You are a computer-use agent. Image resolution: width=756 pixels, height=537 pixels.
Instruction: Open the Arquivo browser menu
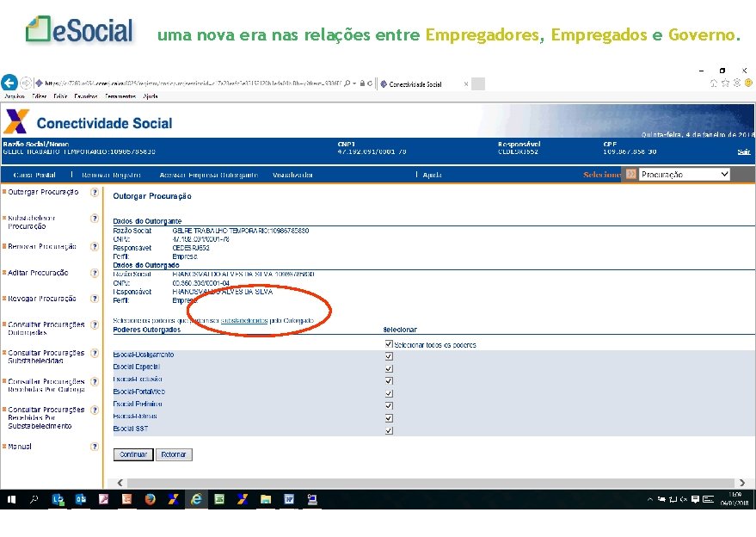(x=15, y=96)
